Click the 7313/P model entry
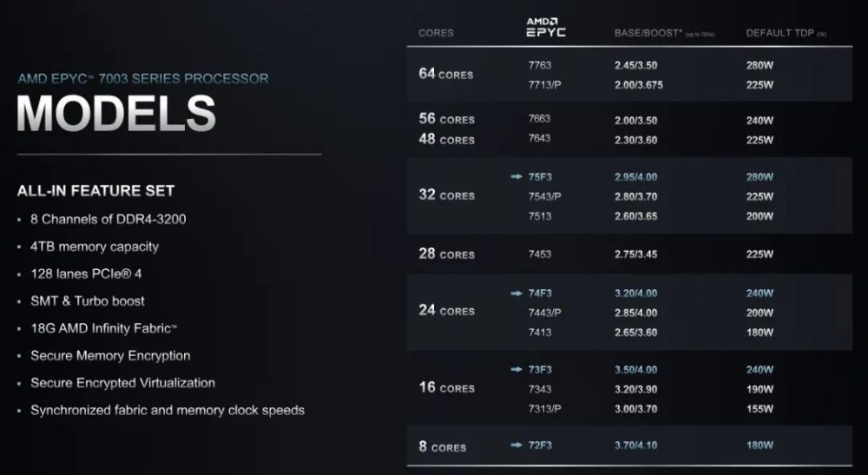The image size is (868, 475). click(x=545, y=409)
